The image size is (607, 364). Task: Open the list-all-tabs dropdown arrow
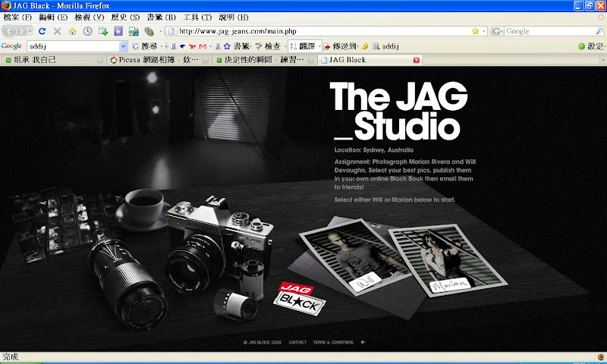tap(602, 60)
